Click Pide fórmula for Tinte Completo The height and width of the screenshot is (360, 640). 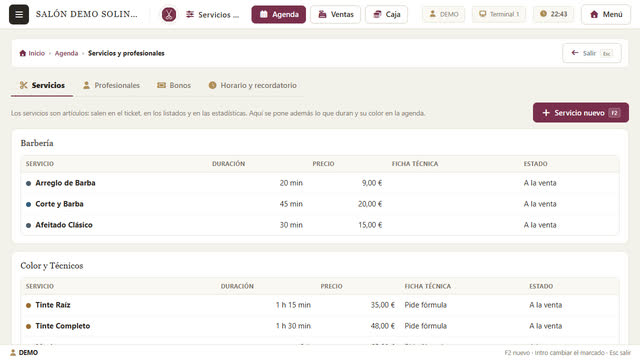[x=425, y=326]
